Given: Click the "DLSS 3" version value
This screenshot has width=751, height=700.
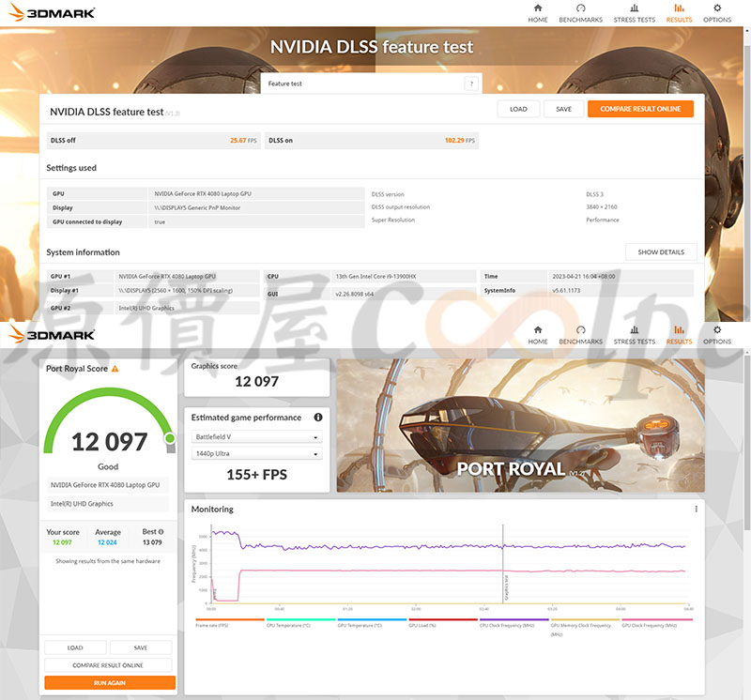Looking at the screenshot, I should (x=594, y=194).
